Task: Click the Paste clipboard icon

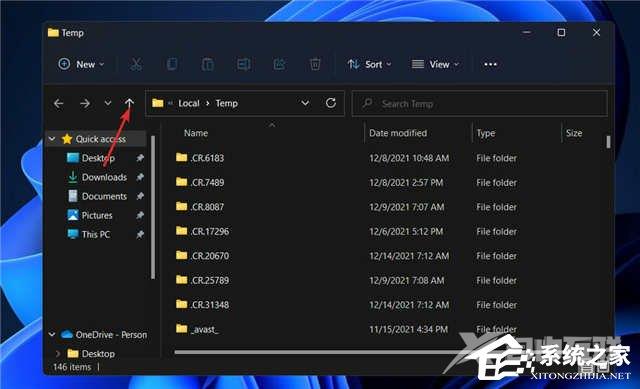Action: (x=207, y=64)
